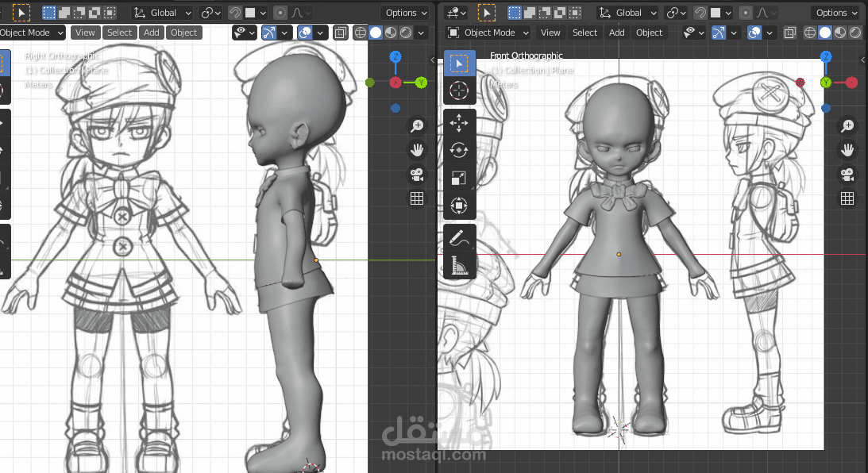Screen dimensions: 868x473
Task: Choose extend selection mode icon in left header
Action: pyautogui.click(x=64, y=12)
